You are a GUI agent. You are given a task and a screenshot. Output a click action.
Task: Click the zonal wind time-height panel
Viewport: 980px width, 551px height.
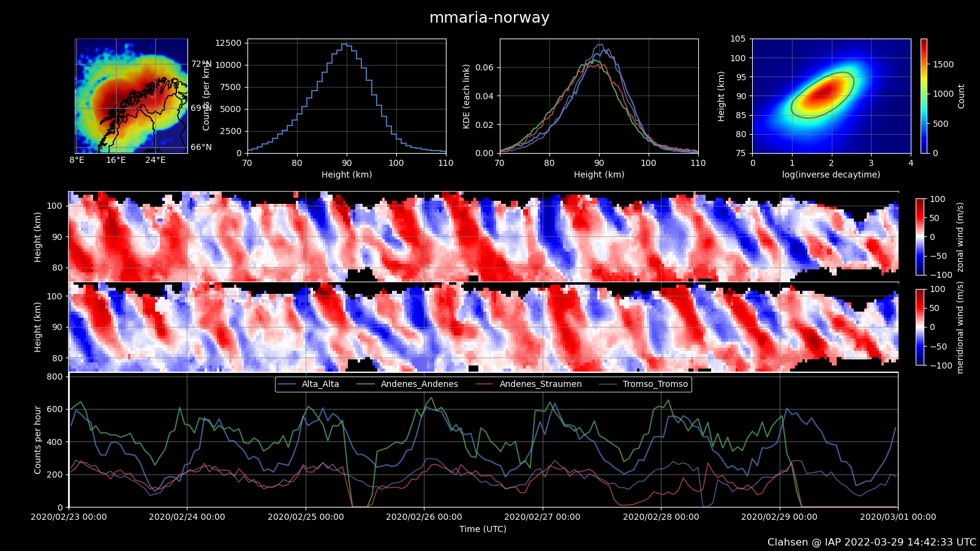[484, 236]
